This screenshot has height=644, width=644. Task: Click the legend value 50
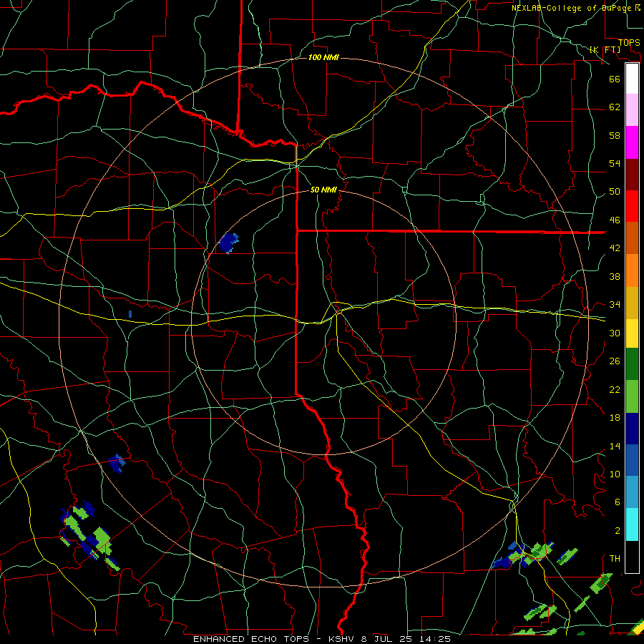[615, 192]
